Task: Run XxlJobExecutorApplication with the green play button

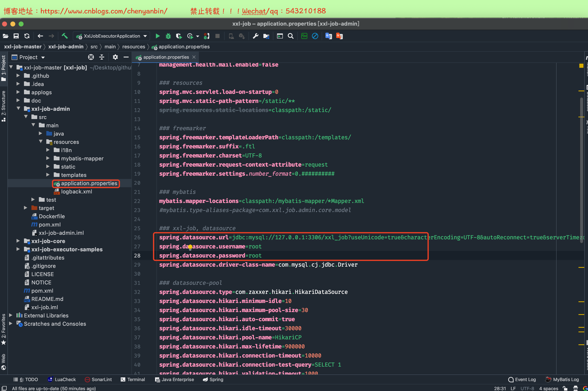Action: click(x=157, y=36)
